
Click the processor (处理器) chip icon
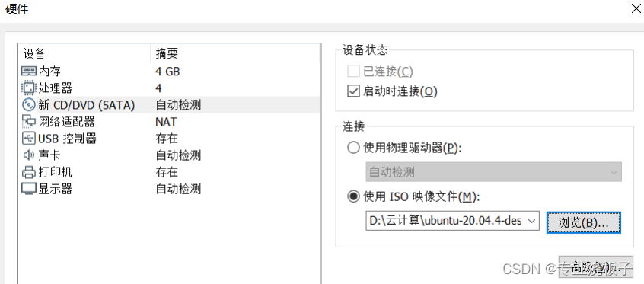coord(29,88)
